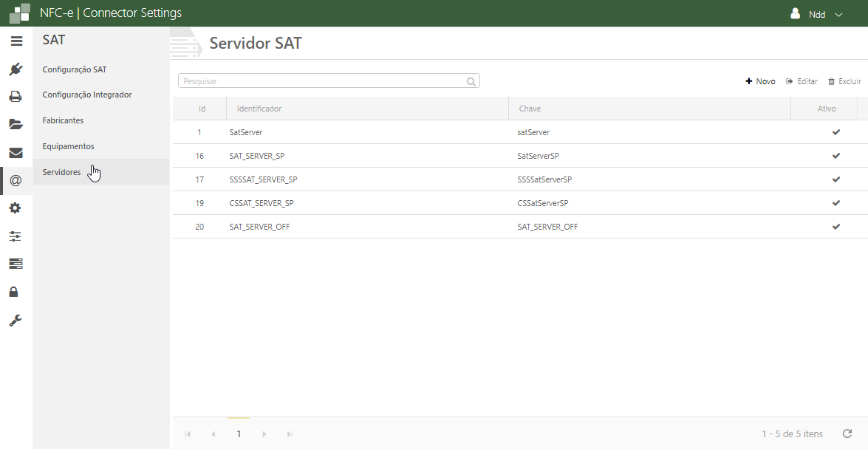Click the printer icon in sidebar
The image size is (868, 449).
click(16, 97)
